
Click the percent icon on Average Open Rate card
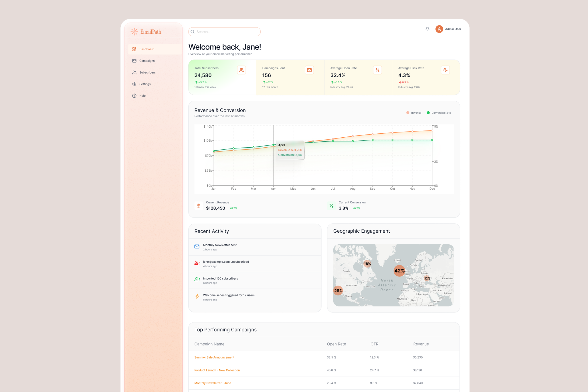377,70
